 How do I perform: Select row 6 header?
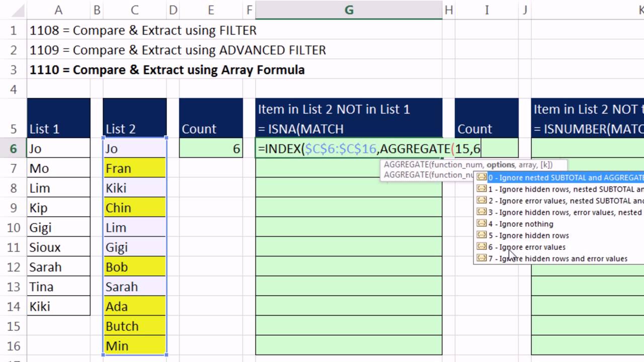(13, 149)
